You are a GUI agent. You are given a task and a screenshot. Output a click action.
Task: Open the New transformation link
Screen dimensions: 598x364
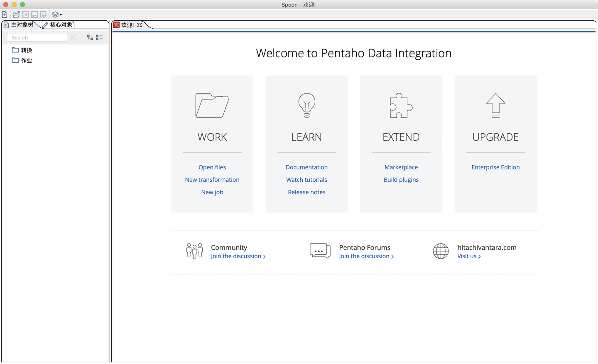(x=212, y=180)
